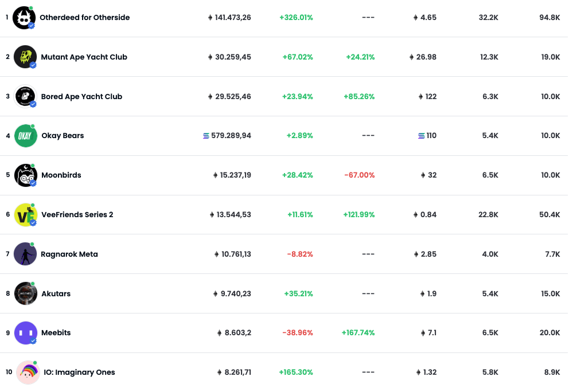Select the +11.61% change value
This screenshot has height=392, width=577.
pyautogui.click(x=301, y=215)
